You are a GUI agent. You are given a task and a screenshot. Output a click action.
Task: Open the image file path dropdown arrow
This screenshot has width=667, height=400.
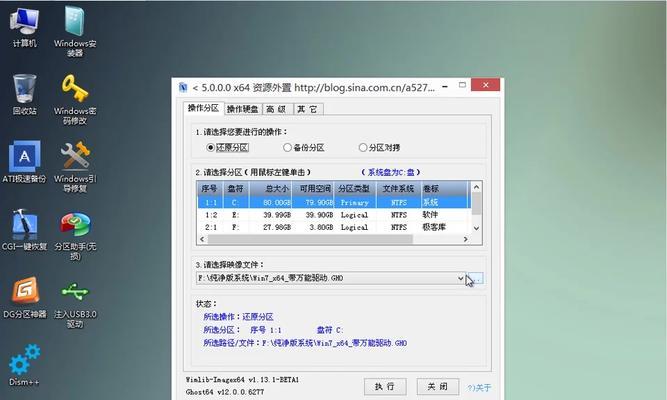pyautogui.click(x=461, y=278)
